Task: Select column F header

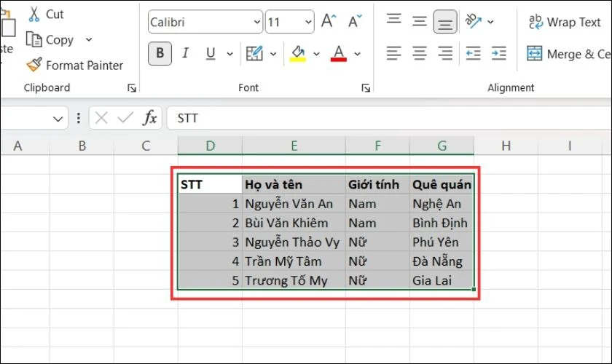Action: (x=378, y=146)
